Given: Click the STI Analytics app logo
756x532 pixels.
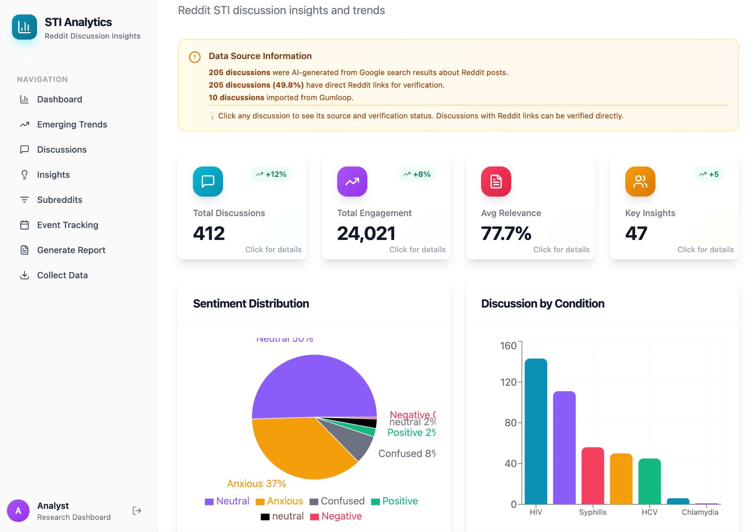Looking at the screenshot, I should tap(25, 27).
